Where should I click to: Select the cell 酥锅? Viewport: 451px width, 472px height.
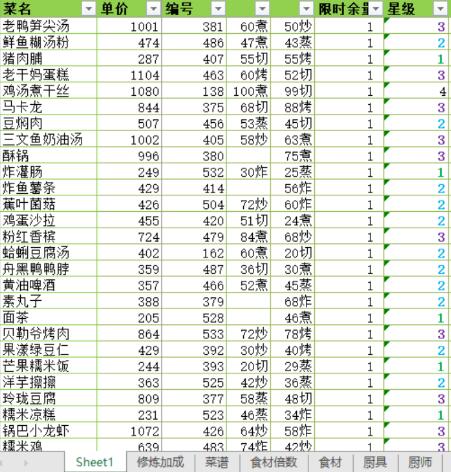point(48,156)
